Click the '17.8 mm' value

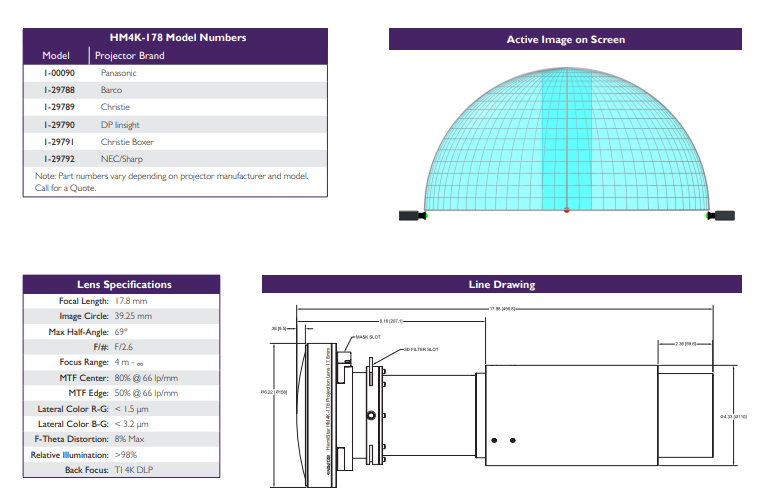(x=131, y=301)
